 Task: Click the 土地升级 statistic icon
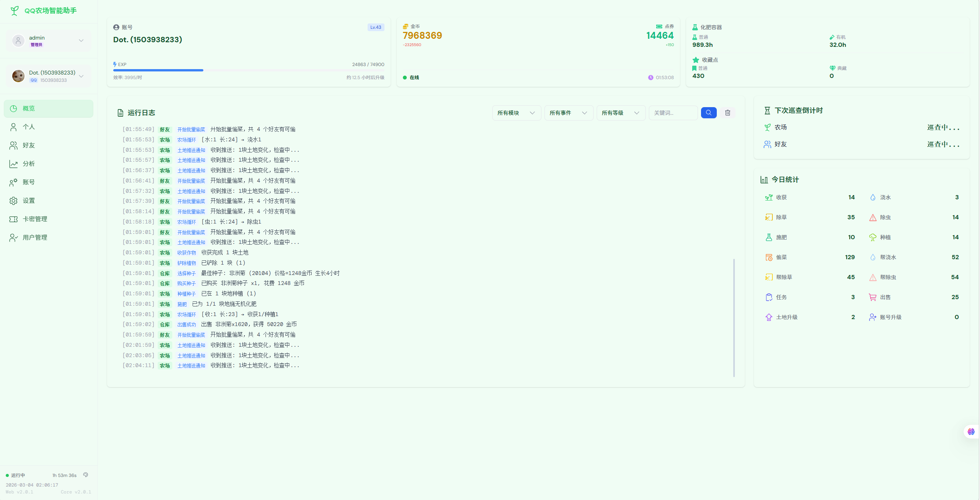[x=769, y=317]
